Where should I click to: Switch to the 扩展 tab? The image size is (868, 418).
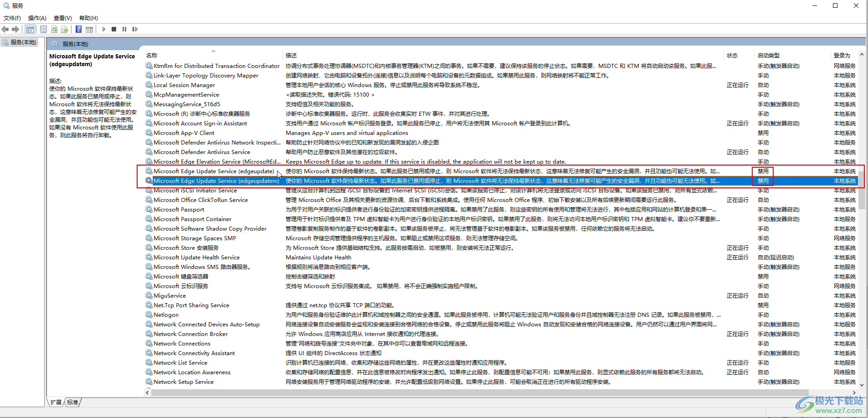56,403
